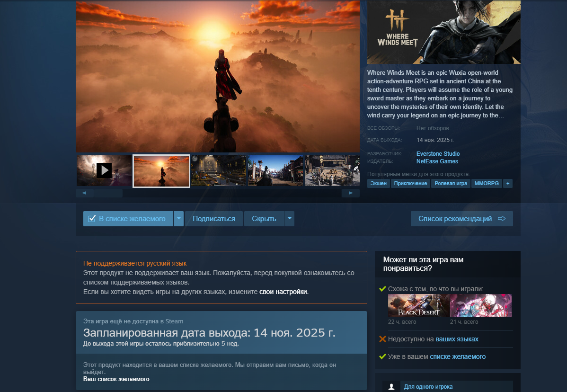
Task: Click 'Может ли эта игра вам понравиться?' heading
Action: (x=424, y=264)
